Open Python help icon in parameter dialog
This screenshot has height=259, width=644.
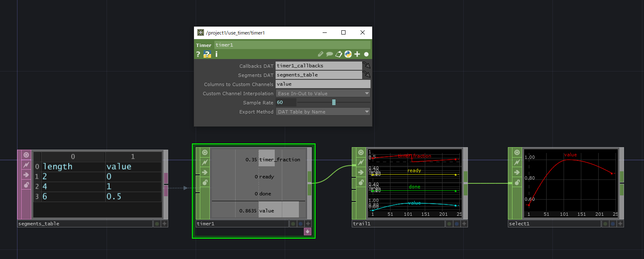point(207,54)
